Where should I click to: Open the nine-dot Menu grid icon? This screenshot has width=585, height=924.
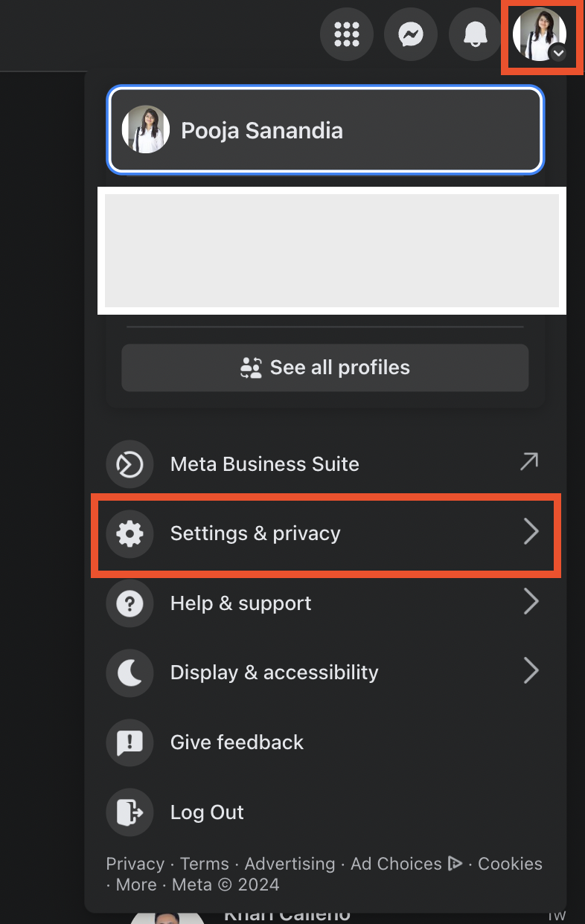point(347,33)
